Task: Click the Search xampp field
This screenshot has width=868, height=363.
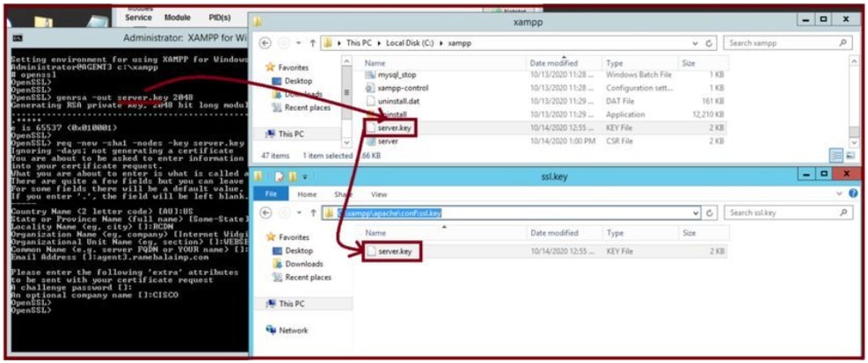Action: [x=787, y=42]
